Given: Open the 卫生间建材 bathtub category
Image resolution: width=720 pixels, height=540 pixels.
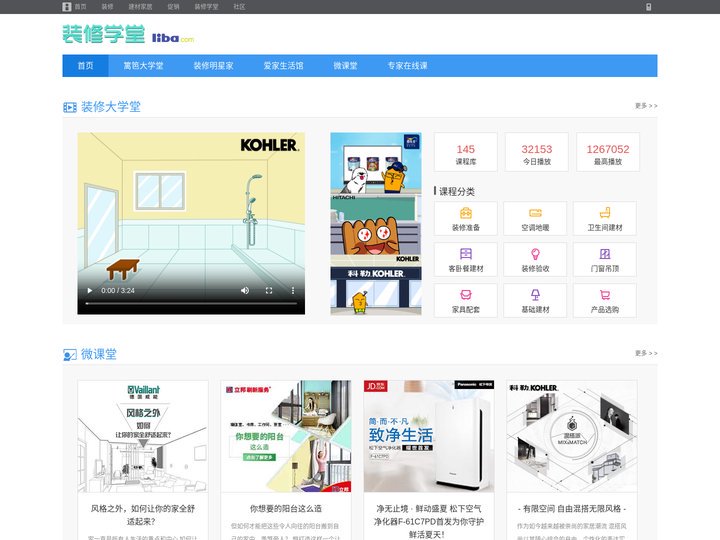Looking at the screenshot, I should point(605,219).
